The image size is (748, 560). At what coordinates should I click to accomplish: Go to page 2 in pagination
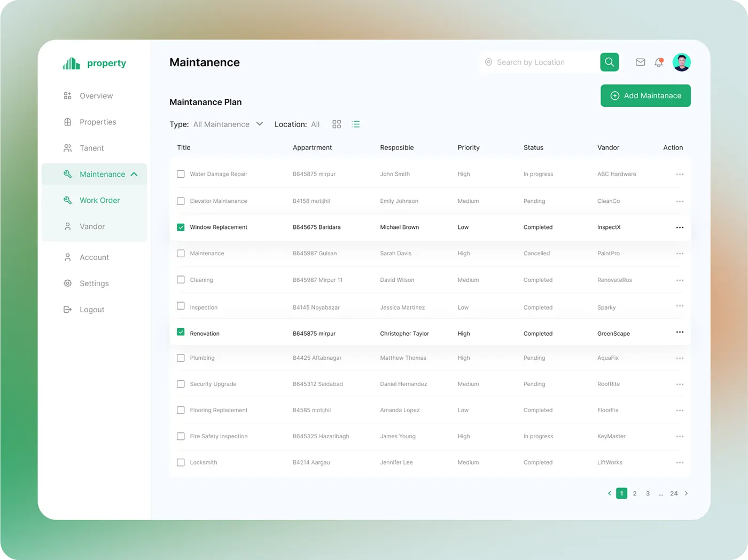(635, 493)
